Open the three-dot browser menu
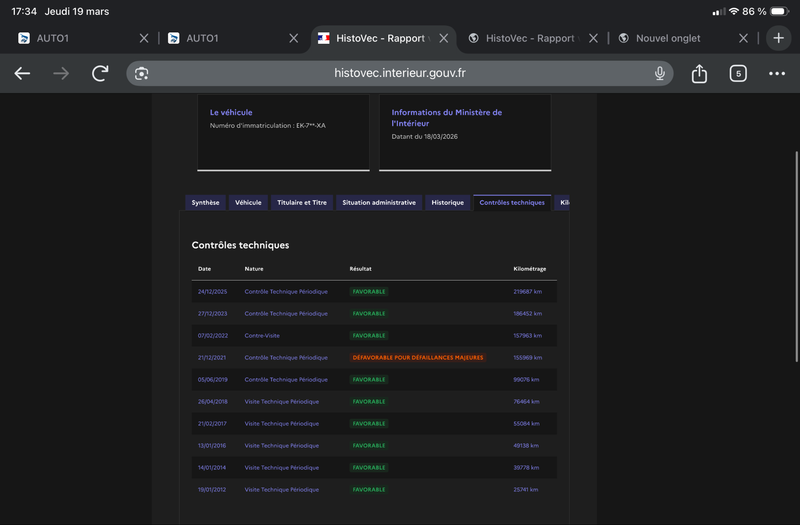Image resolution: width=800 pixels, height=525 pixels. pyautogui.click(x=777, y=73)
